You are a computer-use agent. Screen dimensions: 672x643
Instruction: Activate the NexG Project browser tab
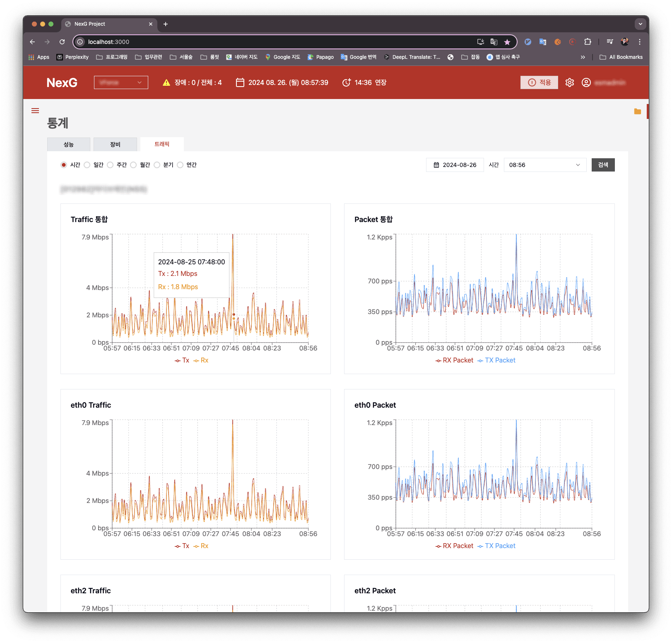pyautogui.click(x=109, y=24)
